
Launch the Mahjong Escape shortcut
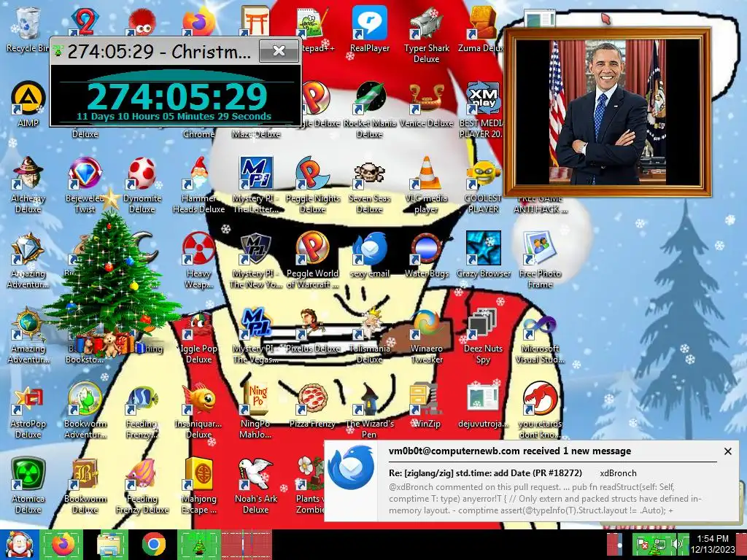tap(198, 486)
